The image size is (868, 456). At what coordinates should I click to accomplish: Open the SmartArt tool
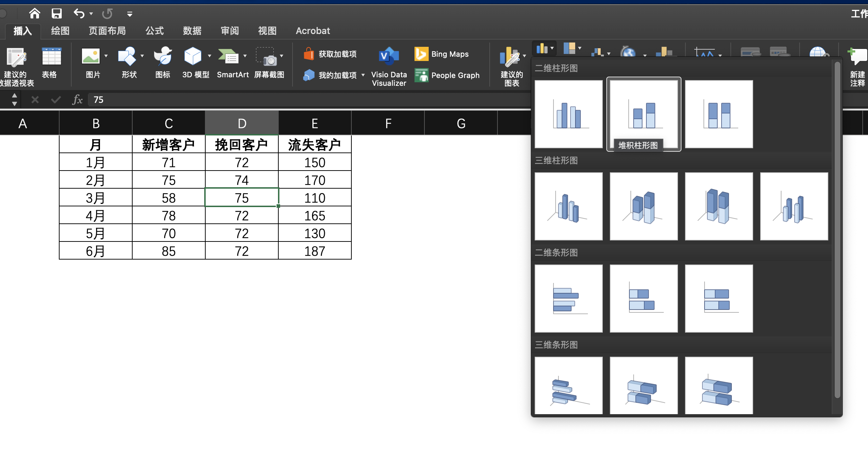click(232, 63)
